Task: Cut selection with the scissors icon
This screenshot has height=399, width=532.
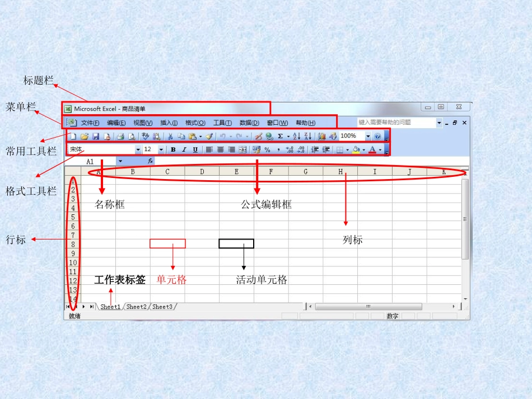Action: coord(170,137)
